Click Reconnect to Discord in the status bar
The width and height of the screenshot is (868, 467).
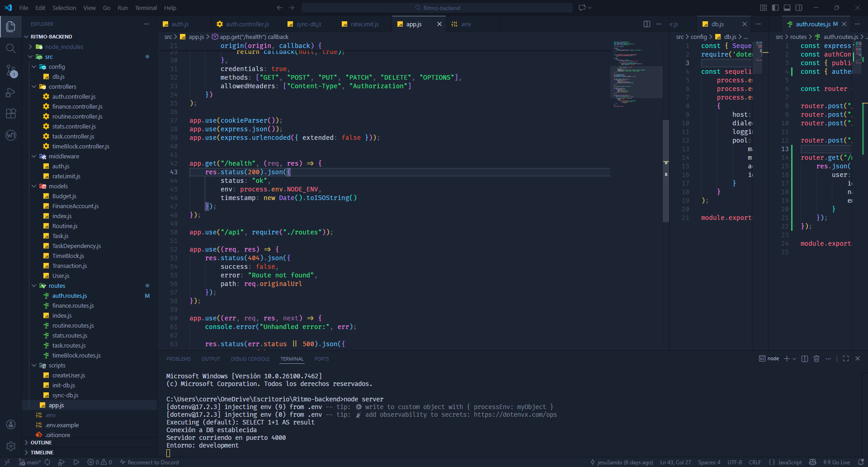point(149,462)
